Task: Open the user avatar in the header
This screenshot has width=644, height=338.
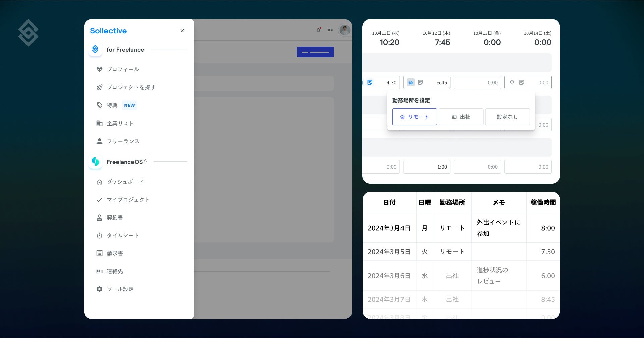Action: pos(344,30)
